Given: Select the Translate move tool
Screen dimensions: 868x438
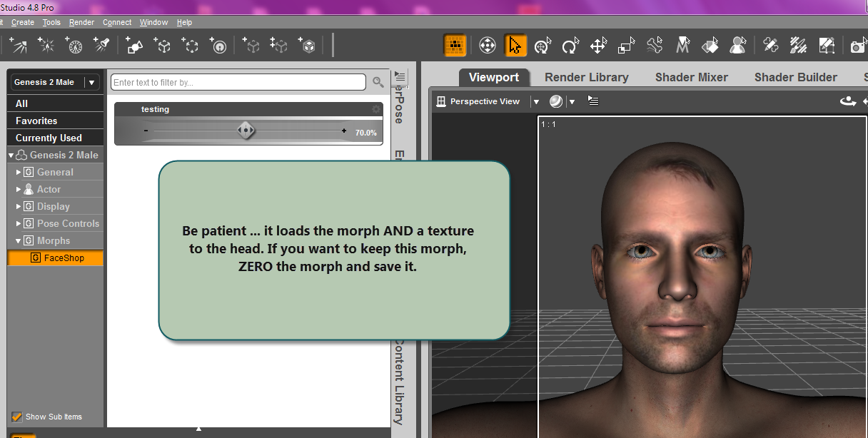Looking at the screenshot, I should pos(598,46).
